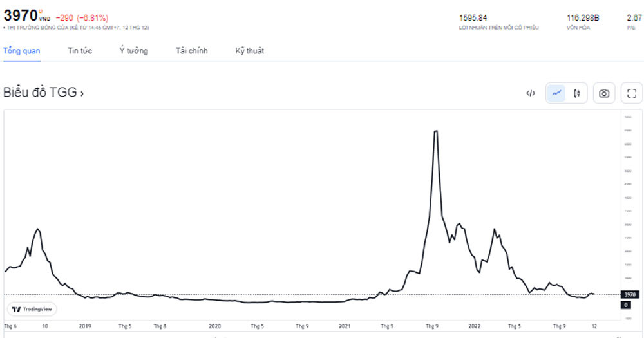Click the 116.298B market cap value
This screenshot has width=644, height=338.
[x=583, y=18]
